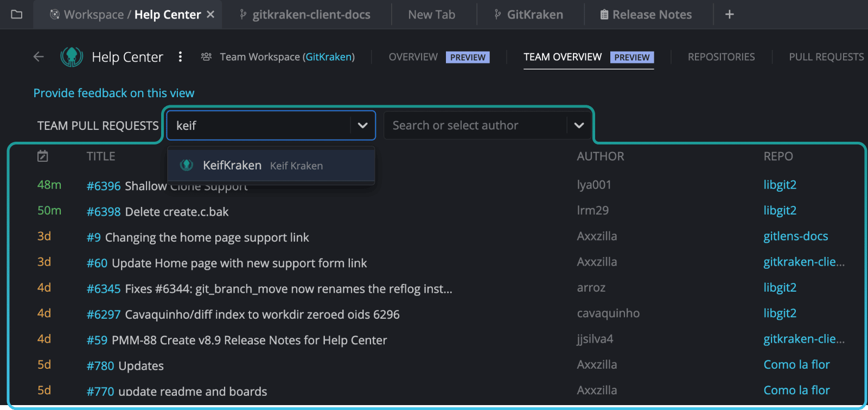Screen dimensions: 868x410
Task: Click the KeifKraken avatar in the suggestion list
Action: point(187,165)
